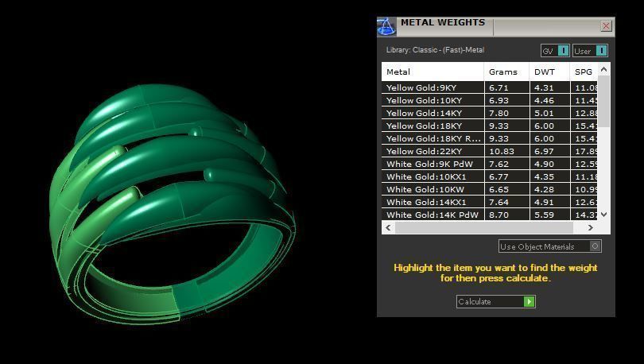Sort by the DWT column header
Screen dimensions: 644x364
(549, 72)
